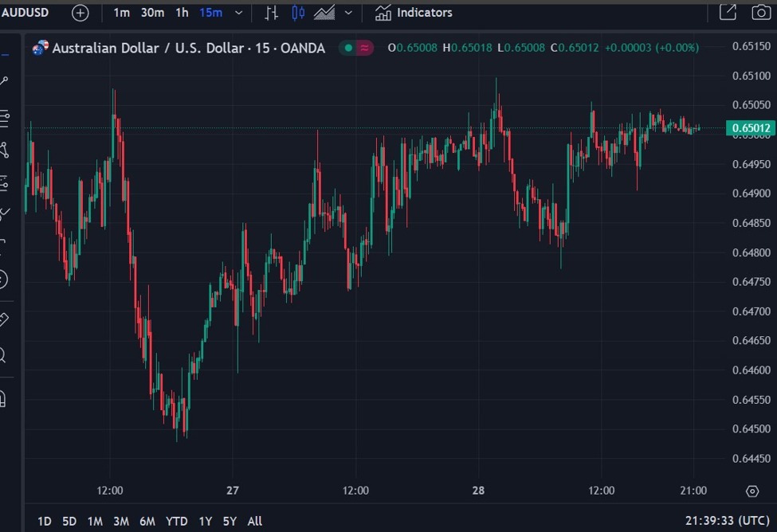Select the measure ruler tool in sidebar
777x532 pixels.
tap(4, 319)
